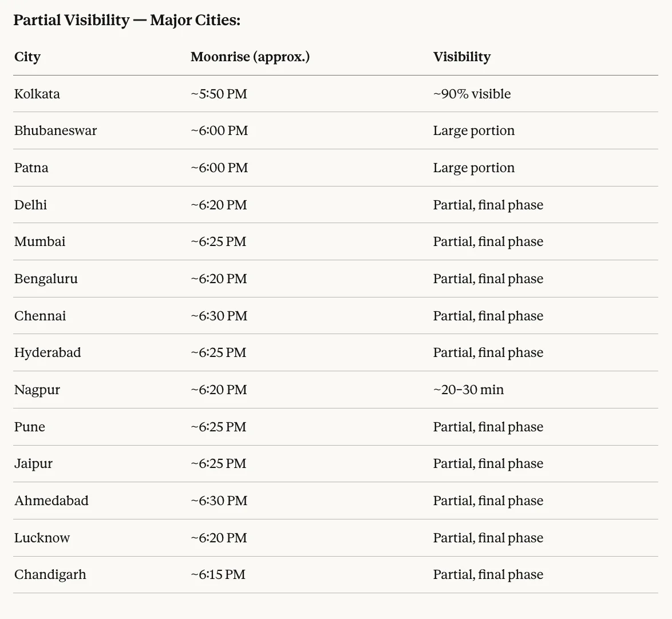Click Mumbai's ~6:25 PM moonrise time

click(219, 241)
